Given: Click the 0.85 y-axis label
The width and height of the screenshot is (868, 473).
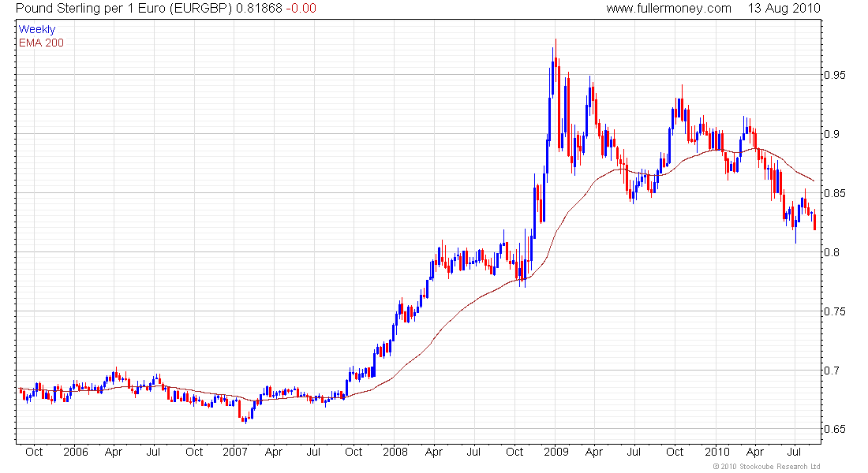Looking at the screenshot, I should [x=835, y=193].
